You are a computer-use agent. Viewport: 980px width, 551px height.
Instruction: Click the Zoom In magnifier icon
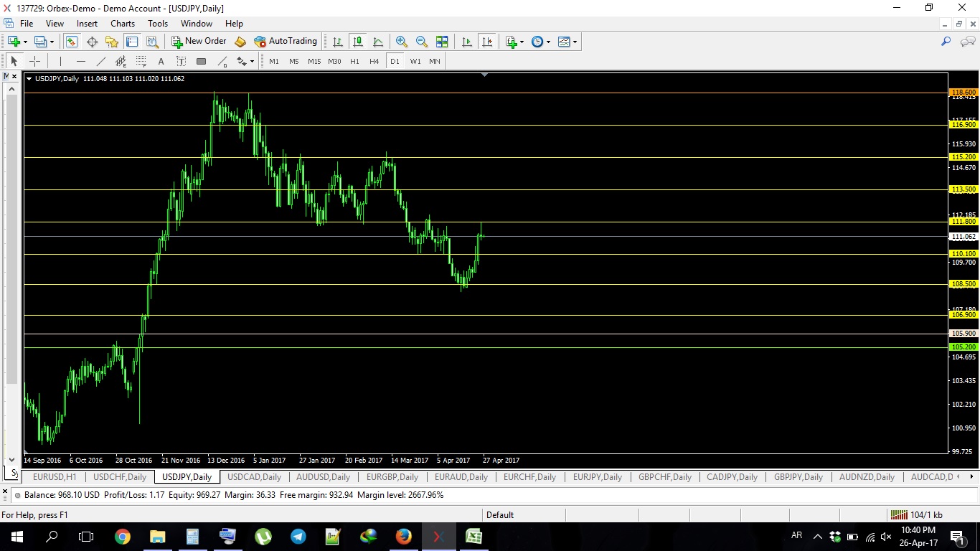(x=402, y=42)
